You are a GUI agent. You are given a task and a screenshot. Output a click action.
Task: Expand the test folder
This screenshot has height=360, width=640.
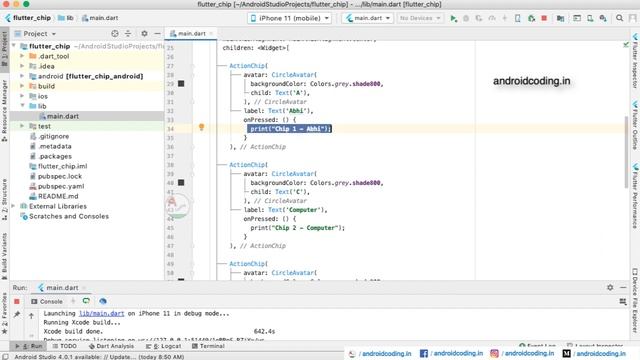(22, 126)
